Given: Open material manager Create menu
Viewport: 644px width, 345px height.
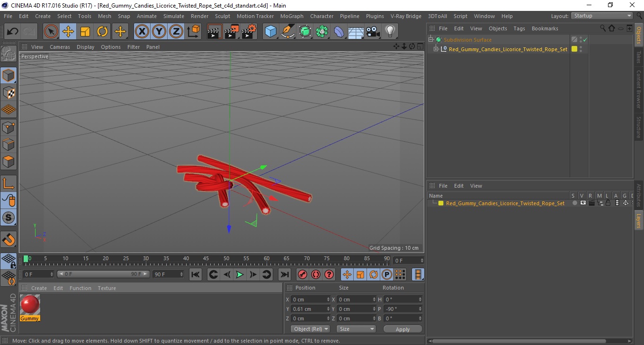Looking at the screenshot, I should coord(39,288).
